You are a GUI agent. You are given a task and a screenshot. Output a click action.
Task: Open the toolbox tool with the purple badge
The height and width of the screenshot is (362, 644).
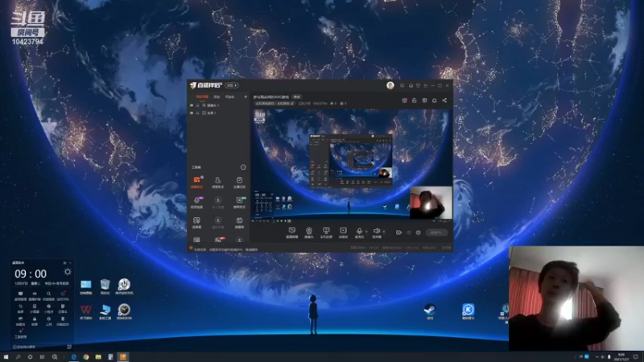[196, 202]
